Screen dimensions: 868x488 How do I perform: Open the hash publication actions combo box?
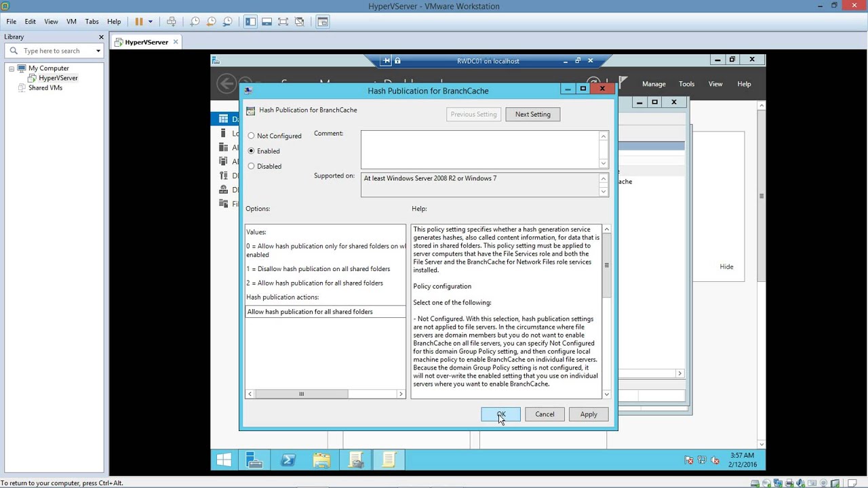[x=325, y=312]
